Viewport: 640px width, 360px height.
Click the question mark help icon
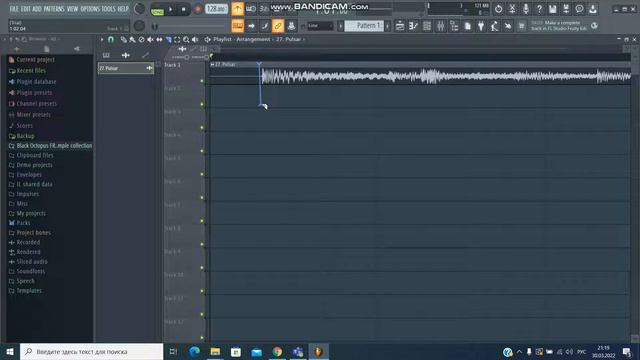point(539,9)
